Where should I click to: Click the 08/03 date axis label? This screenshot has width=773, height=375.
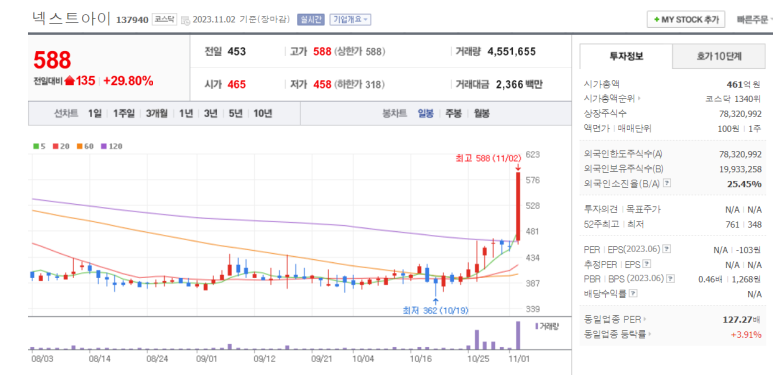(x=42, y=358)
